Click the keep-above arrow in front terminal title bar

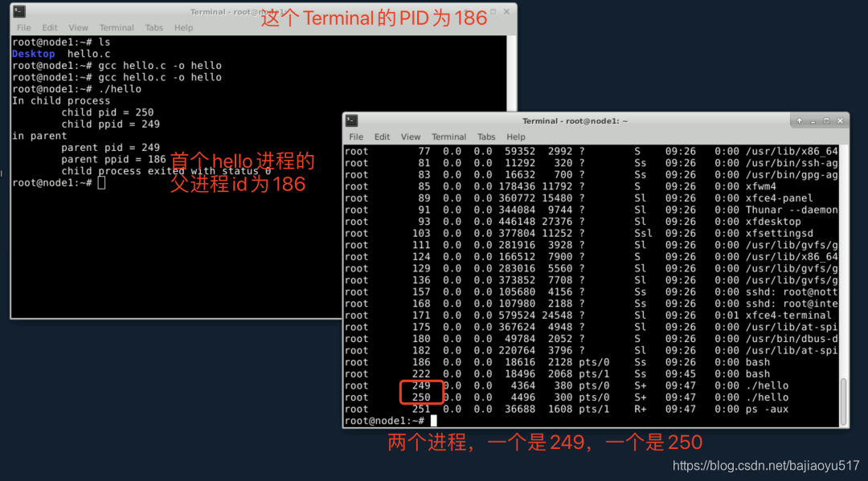click(800, 120)
